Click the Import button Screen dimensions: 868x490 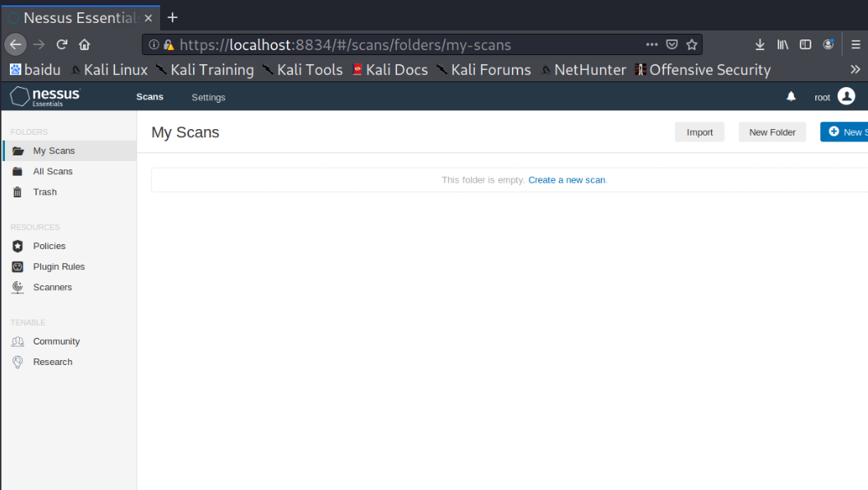pyautogui.click(x=699, y=132)
